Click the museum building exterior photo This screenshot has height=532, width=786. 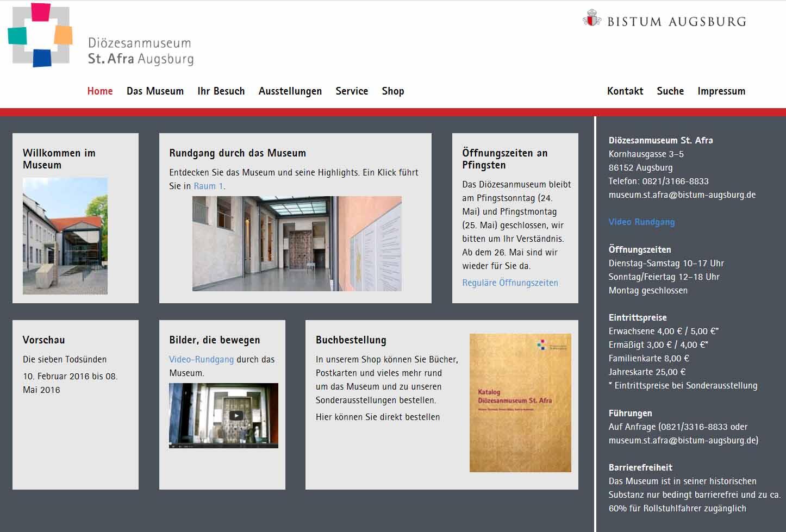65,236
